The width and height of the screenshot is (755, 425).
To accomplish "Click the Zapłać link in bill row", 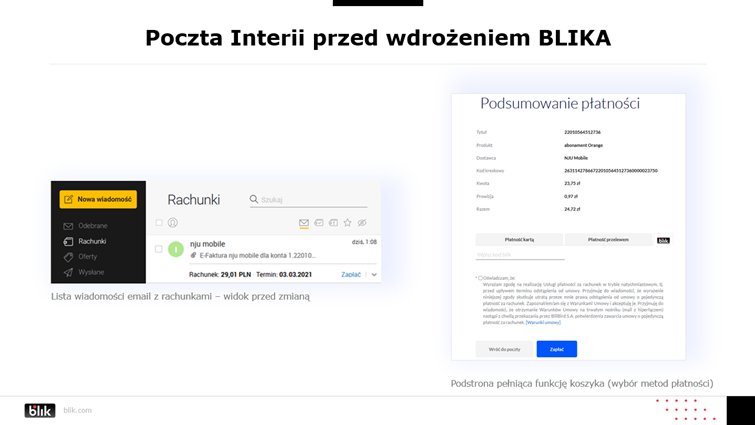I will tap(351, 274).
